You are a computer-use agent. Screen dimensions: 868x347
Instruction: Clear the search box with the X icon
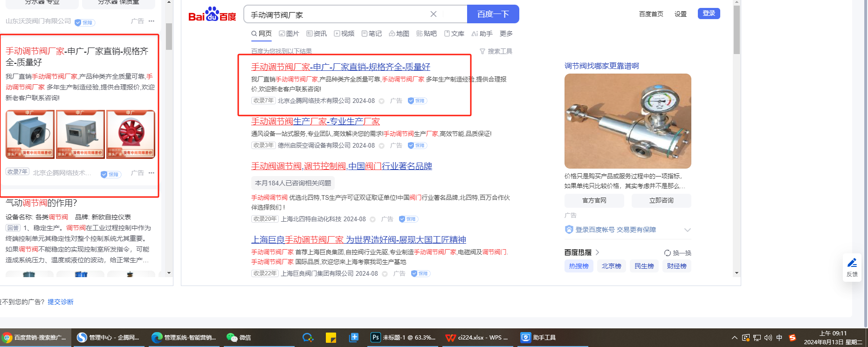(x=434, y=14)
